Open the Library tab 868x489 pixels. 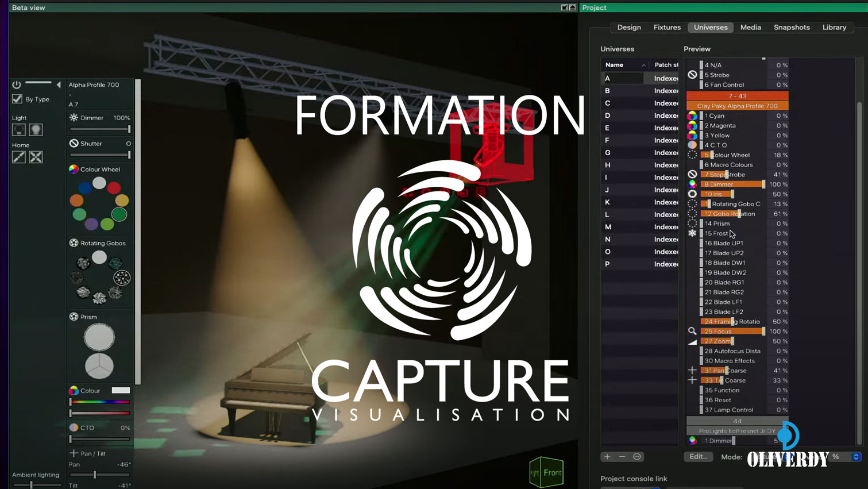(834, 27)
